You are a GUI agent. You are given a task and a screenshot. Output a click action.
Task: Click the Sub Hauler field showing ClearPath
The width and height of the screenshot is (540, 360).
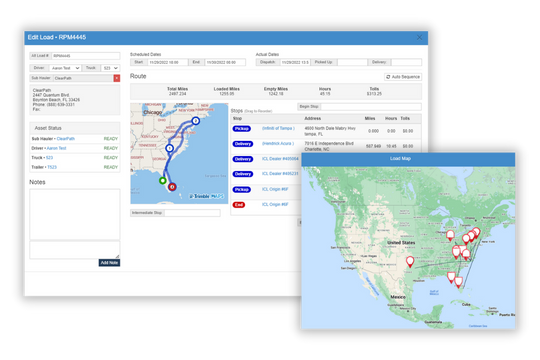click(x=83, y=78)
